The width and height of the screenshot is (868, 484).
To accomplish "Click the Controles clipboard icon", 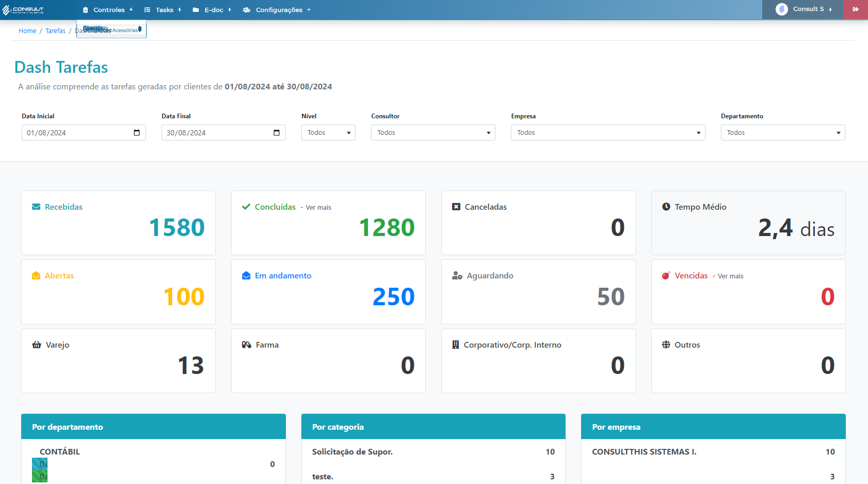I will coord(86,10).
